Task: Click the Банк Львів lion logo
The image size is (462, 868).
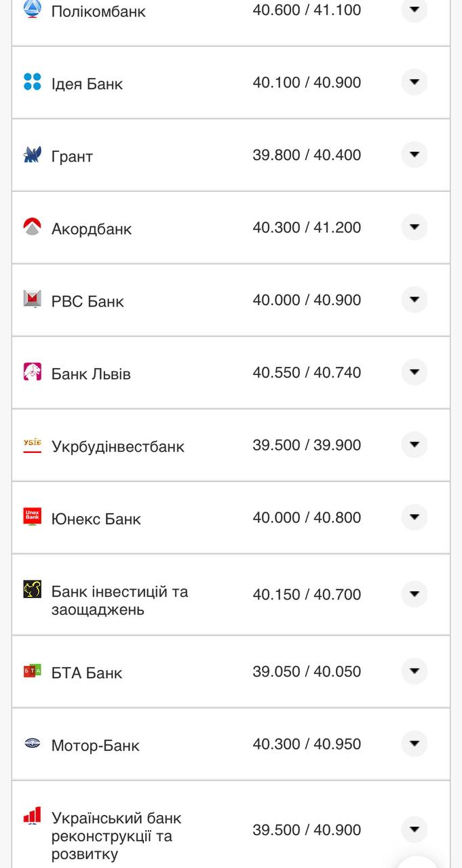Action: [x=32, y=372]
